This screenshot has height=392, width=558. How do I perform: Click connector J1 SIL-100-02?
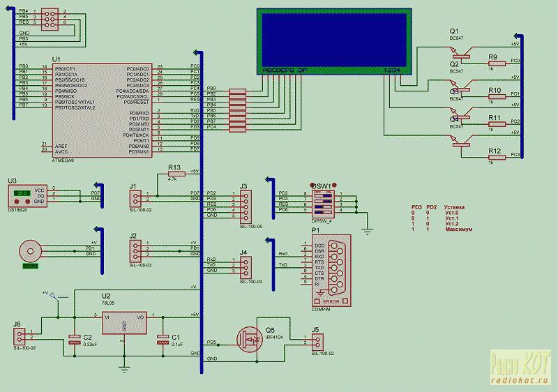tap(135, 199)
